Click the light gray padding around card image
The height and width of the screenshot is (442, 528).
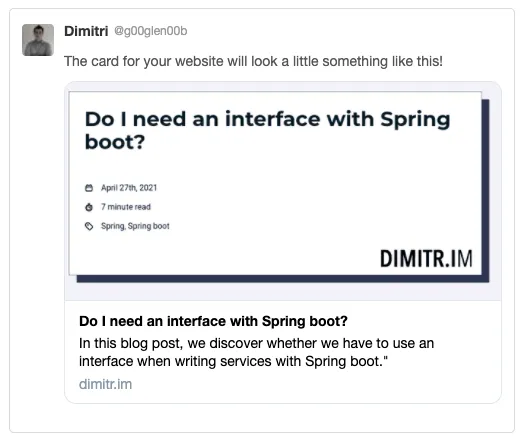point(283,291)
